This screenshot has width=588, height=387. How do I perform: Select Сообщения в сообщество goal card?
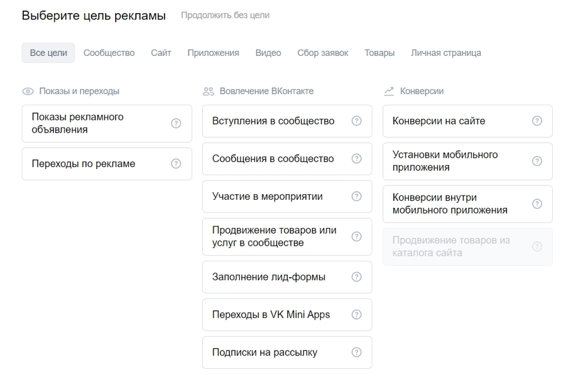pyautogui.click(x=287, y=159)
